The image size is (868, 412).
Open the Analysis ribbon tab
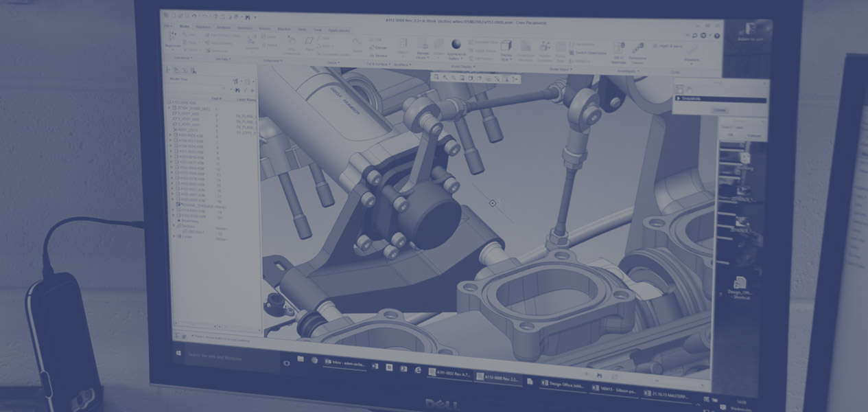(x=224, y=27)
